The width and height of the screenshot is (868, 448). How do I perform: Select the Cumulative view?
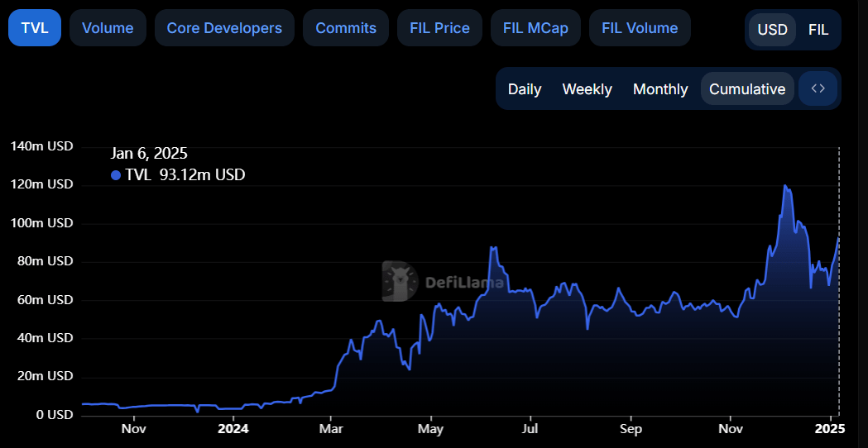point(747,89)
